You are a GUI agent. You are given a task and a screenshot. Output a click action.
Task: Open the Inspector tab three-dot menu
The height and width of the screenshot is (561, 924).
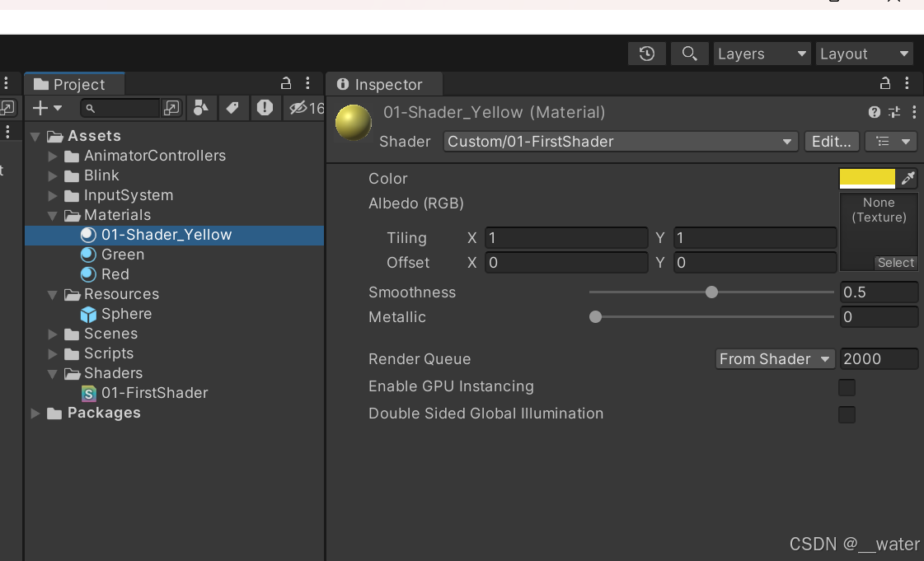click(x=907, y=83)
